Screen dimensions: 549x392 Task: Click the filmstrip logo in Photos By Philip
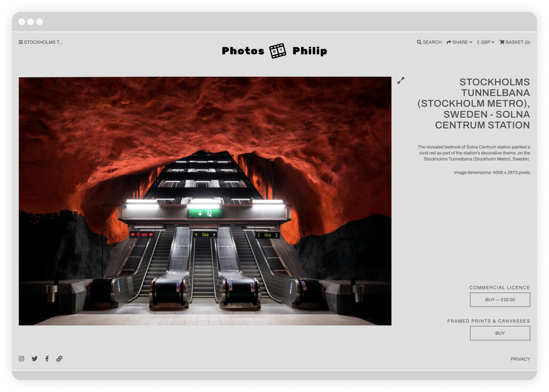tap(277, 50)
